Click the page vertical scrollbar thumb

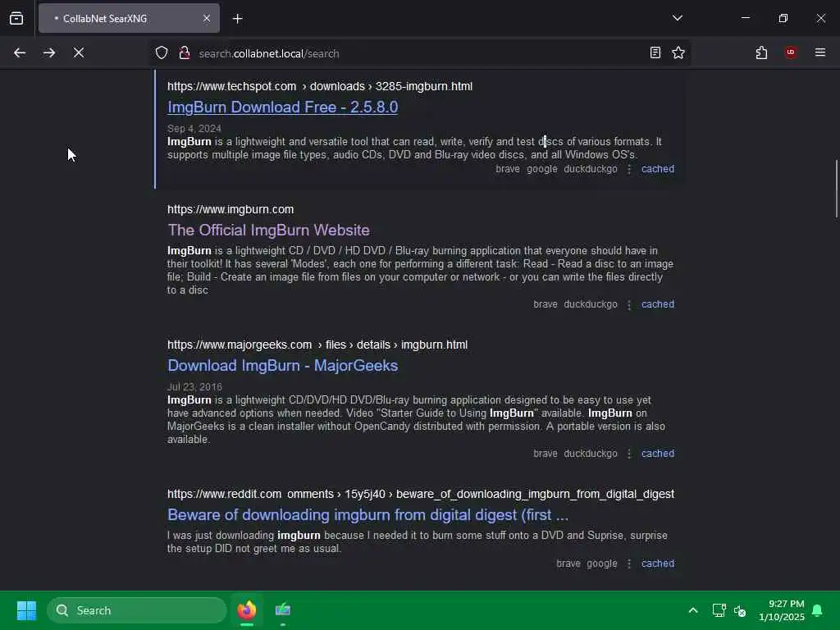click(836, 189)
